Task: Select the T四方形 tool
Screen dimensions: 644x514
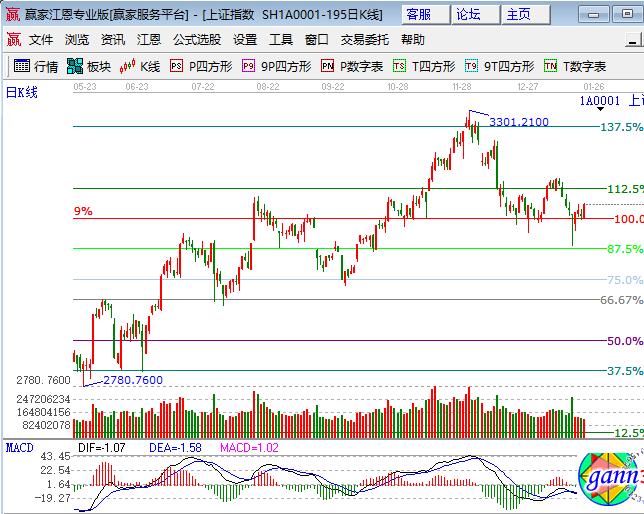Action: pyautogui.click(x=424, y=67)
